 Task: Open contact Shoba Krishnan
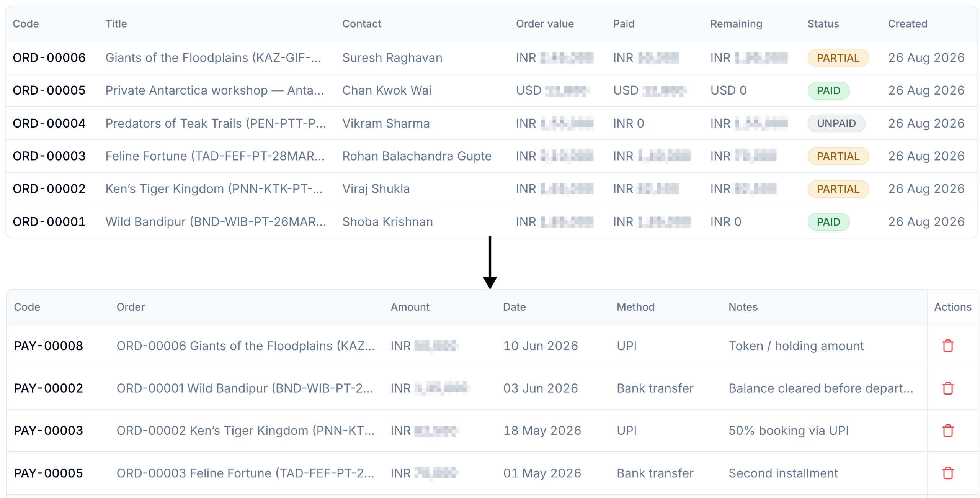387,222
